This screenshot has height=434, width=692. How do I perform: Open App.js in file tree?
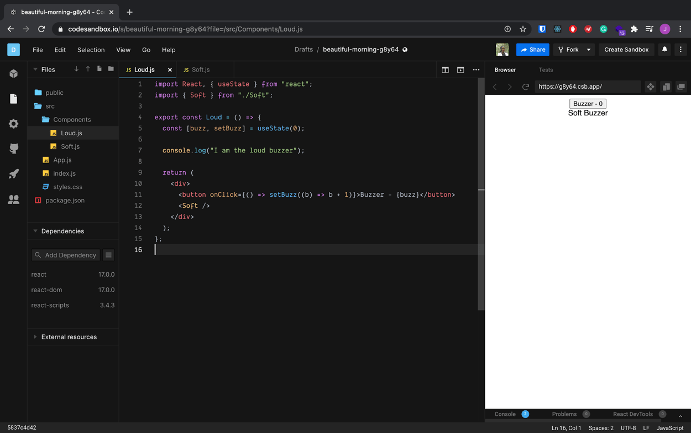(62, 160)
